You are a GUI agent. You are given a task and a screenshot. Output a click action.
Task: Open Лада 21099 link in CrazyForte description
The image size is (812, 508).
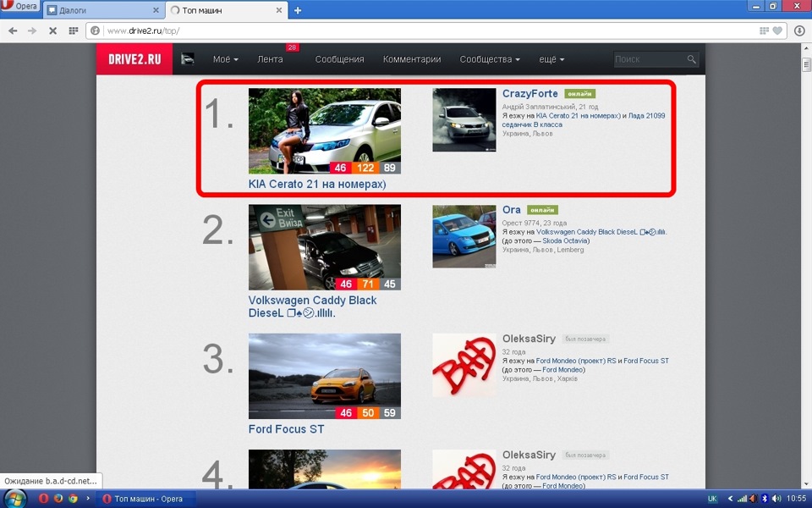[x=646, y=116]
